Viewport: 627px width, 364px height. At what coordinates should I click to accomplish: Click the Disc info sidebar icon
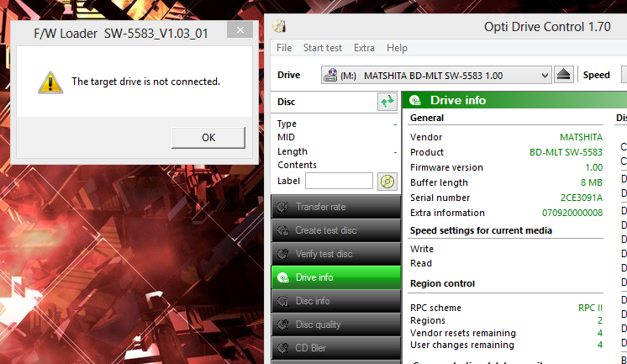point(283,301)
